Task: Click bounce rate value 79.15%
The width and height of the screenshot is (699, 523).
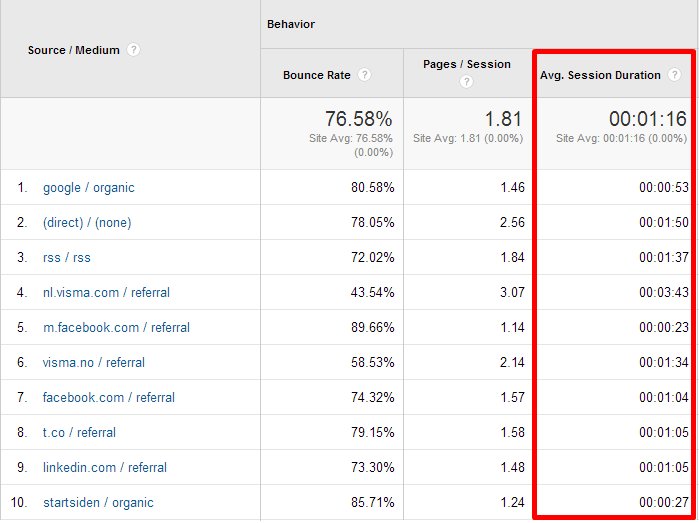Action: (x=372, y=432)
